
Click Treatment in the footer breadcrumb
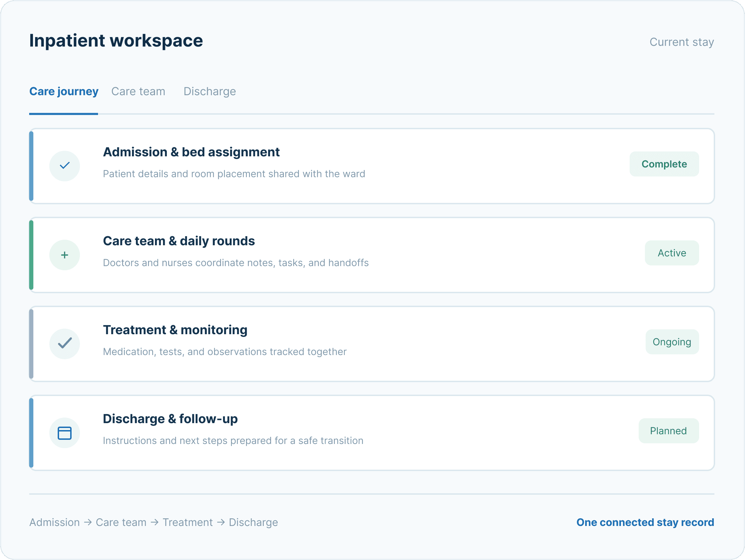tap(188, 522)
